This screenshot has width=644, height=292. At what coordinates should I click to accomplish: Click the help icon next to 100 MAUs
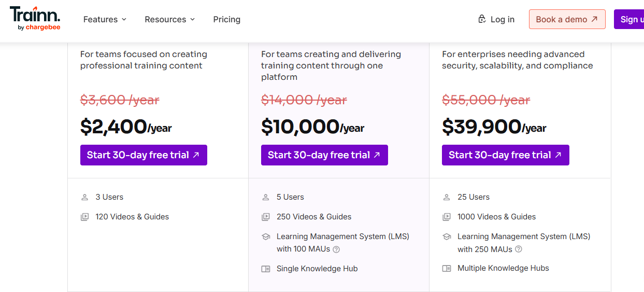(x=336, y=249)
